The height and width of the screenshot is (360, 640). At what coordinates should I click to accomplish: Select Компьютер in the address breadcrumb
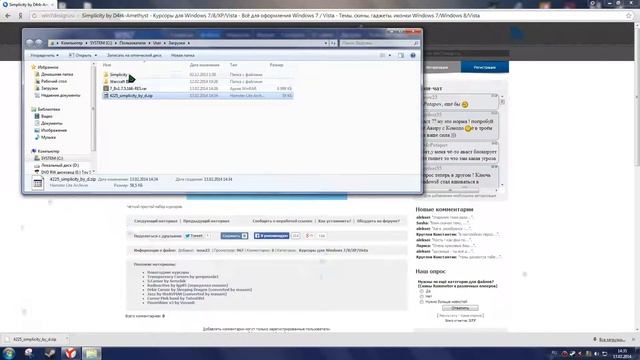tap(72, 43)
